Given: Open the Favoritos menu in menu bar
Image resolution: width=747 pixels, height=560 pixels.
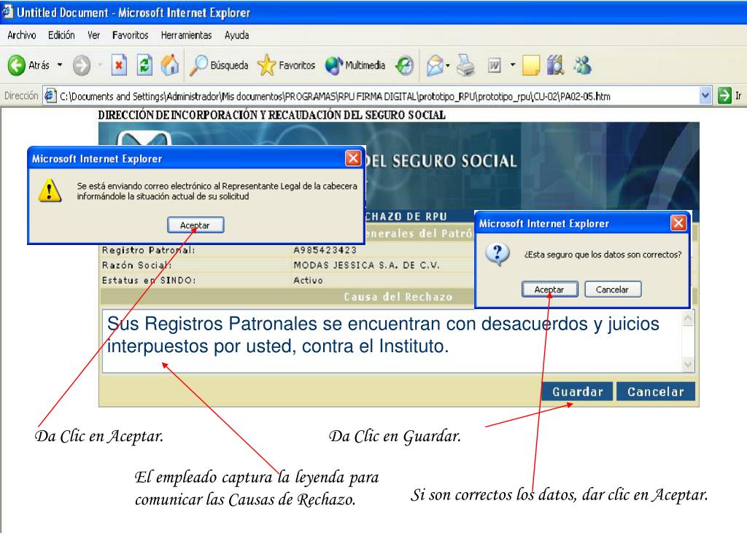Looking at the screenshot, I should [x=130, y=35].
